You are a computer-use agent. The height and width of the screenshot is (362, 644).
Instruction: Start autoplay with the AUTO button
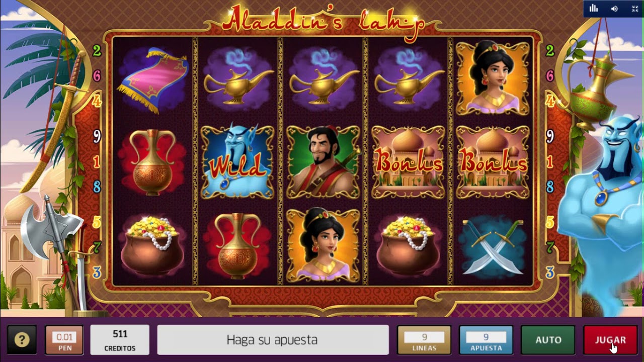tap(548, 340)
